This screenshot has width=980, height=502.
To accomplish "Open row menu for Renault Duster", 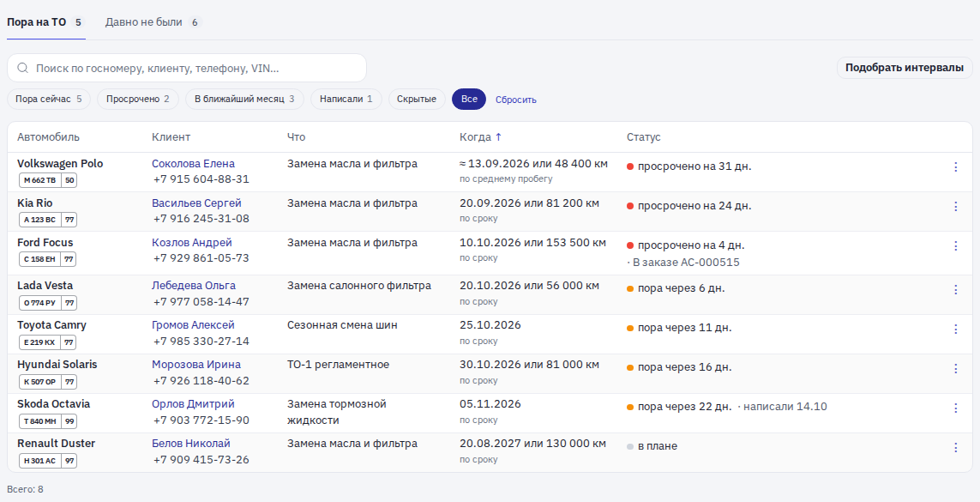I will coord(955,447).
